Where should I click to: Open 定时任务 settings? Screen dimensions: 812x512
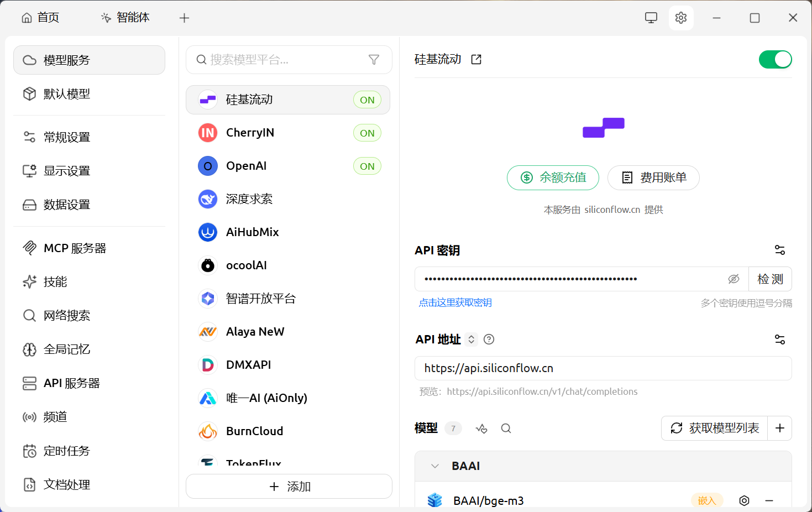89,451
